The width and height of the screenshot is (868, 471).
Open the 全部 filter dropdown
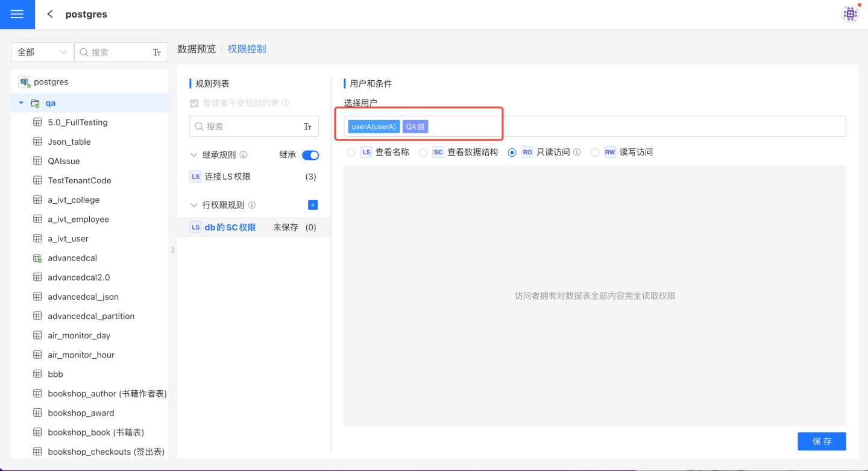(x=42, y=52)
